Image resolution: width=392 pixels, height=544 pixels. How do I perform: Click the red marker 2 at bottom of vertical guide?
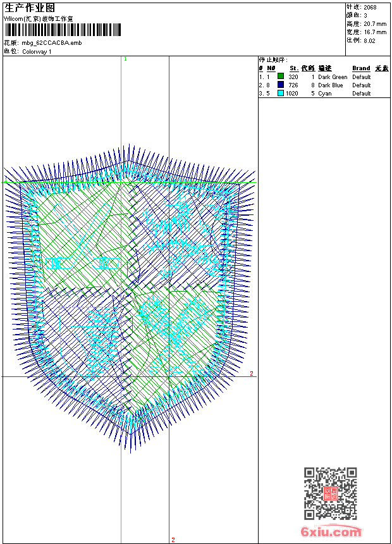pos(173,540)
